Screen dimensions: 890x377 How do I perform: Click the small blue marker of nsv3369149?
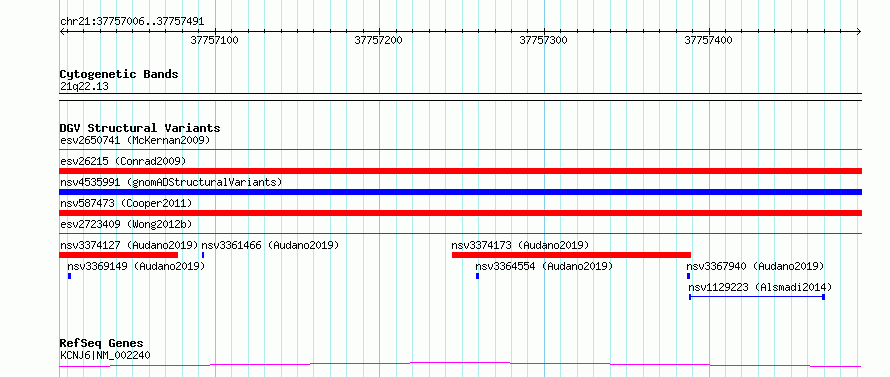(69, 276)
